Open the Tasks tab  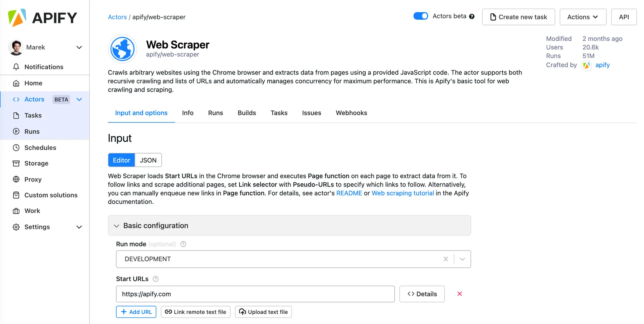279,113
